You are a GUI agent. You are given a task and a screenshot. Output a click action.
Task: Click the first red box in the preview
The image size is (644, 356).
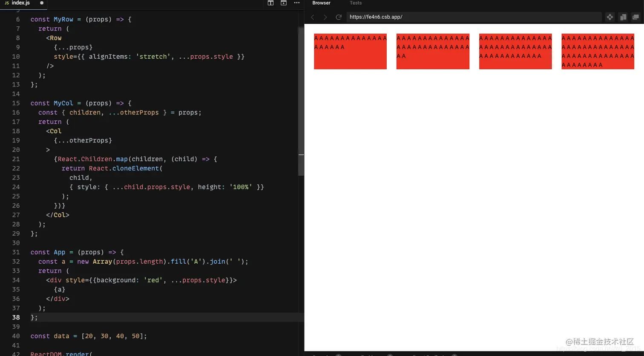coord(350,51)
